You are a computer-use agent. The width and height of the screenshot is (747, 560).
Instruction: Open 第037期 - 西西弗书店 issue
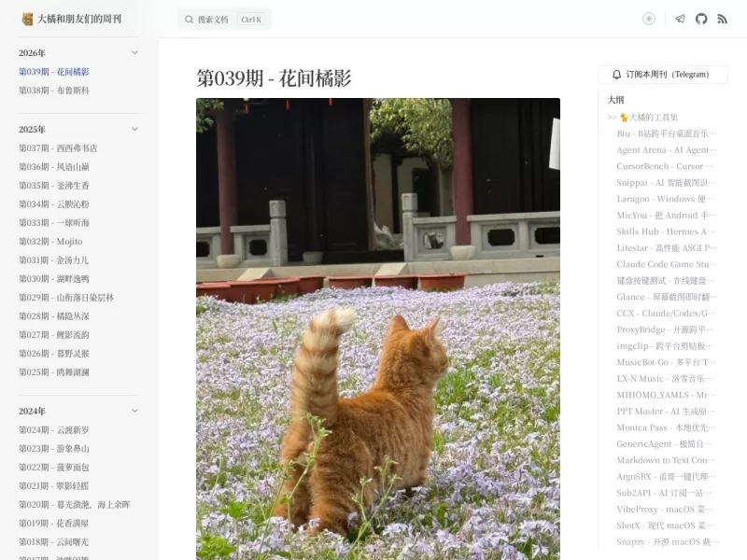[x=58, y=148]
